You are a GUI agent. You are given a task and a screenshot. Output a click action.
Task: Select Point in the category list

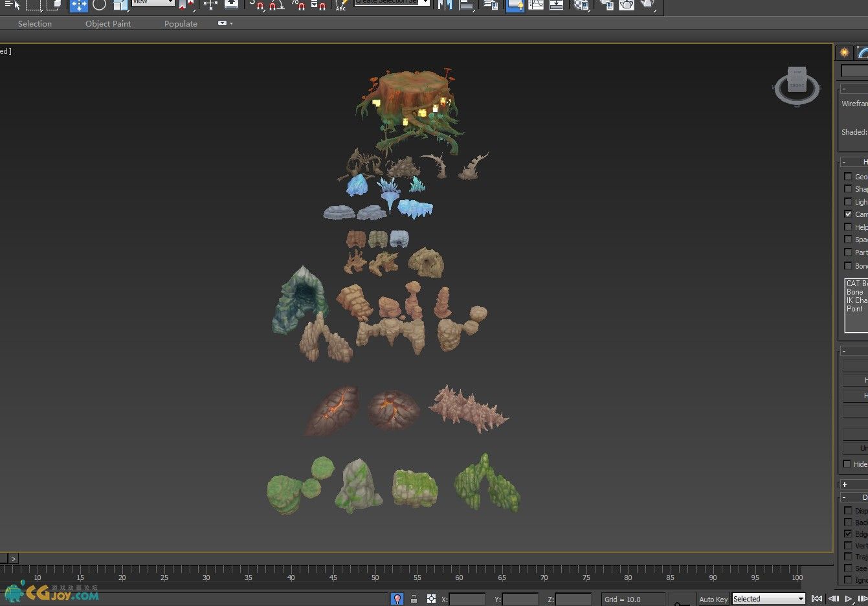(855, 309)
